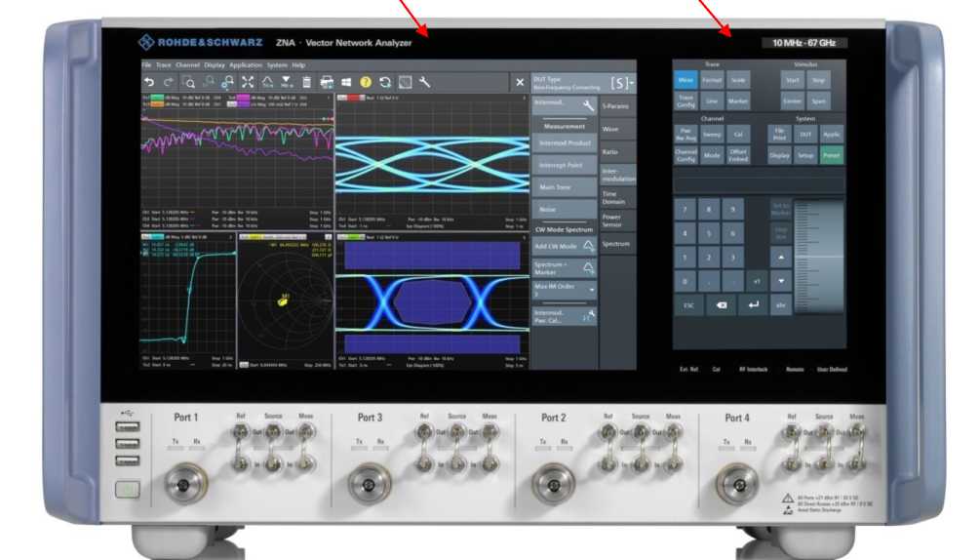Open the DUT Type dropdown
The image size is (980, 560).
(x=582, y=83)
